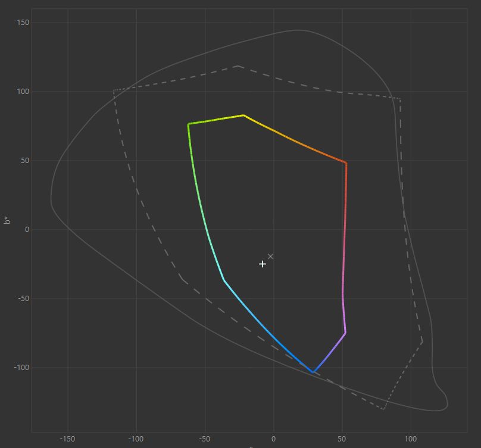Select the red corner of the colored gamut
This screenshot has height=448, width=481.
(x=346, y=162)
